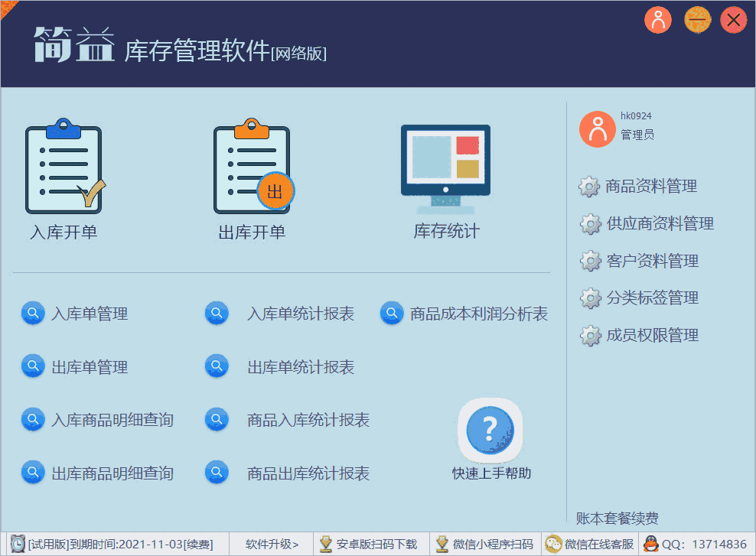Open 供应商资料管理 via its gear icon
The height and width of the screenshot is (556, 756).
pos(589,223)
